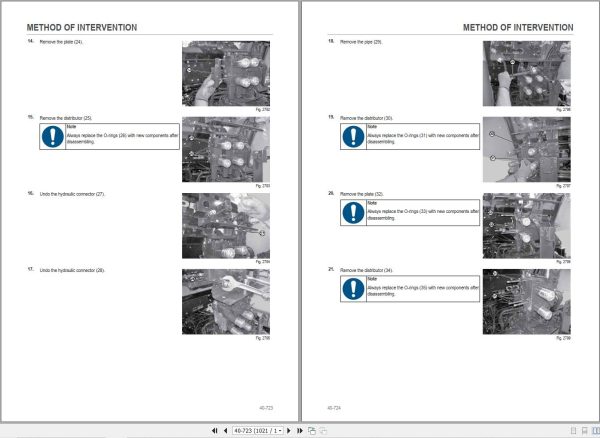Click the previous view navigation icon

pyautogui.click(x=312, y=431)
